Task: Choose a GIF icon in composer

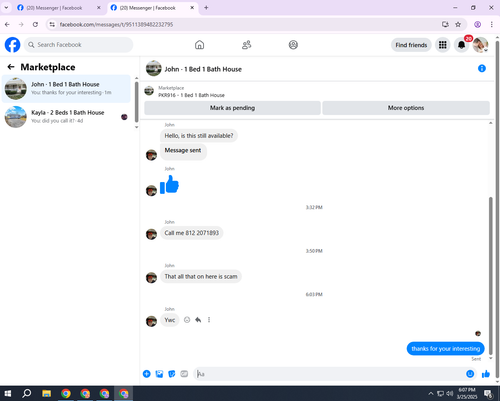Action: click(184, 374)
